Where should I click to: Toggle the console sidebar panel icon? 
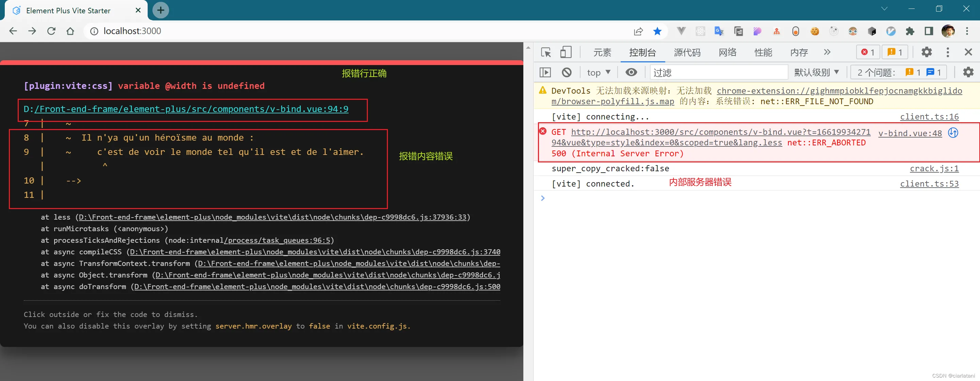coord(545,72)
